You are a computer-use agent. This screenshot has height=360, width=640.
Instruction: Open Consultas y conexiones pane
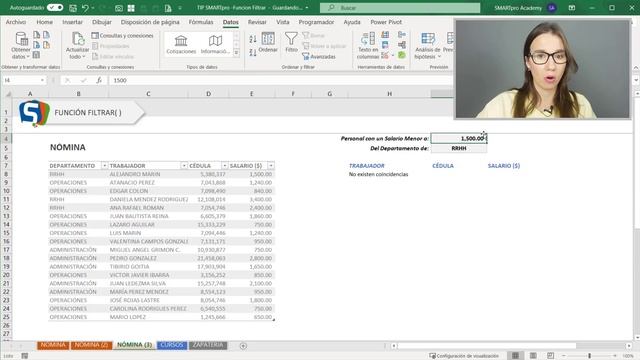coord(122,36)
